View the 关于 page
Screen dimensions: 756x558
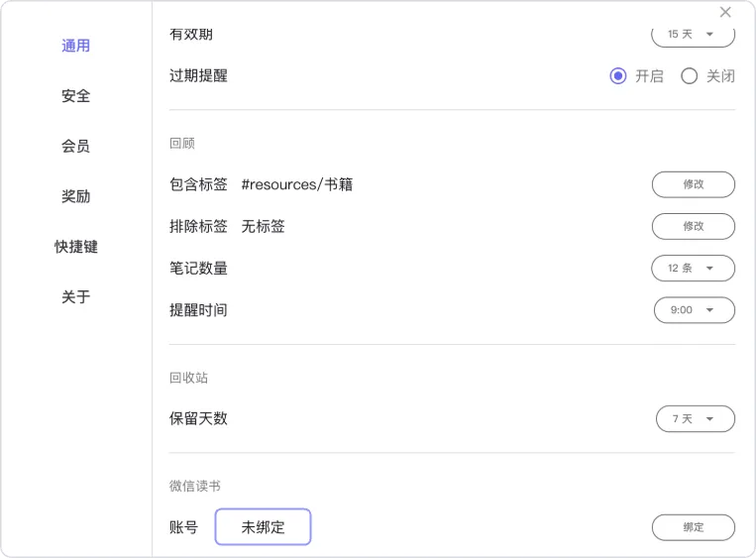click(75, 296)
